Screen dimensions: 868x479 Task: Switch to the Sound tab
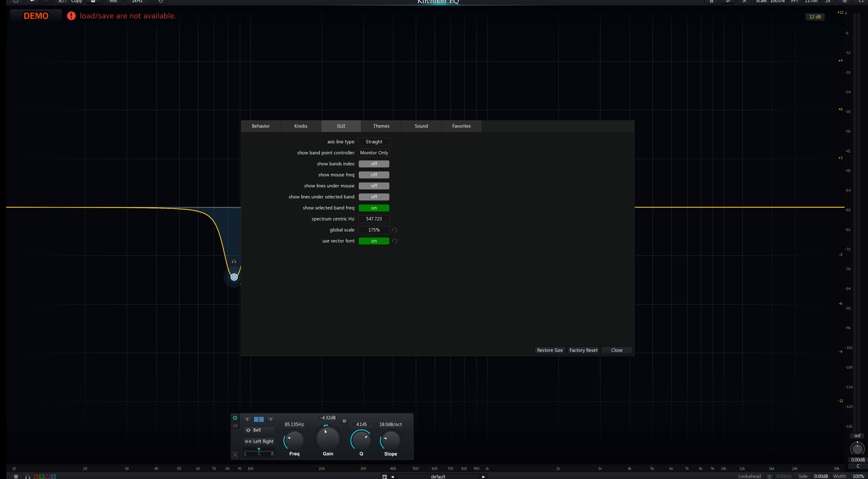pyautogui.click(x=421, y=126)
